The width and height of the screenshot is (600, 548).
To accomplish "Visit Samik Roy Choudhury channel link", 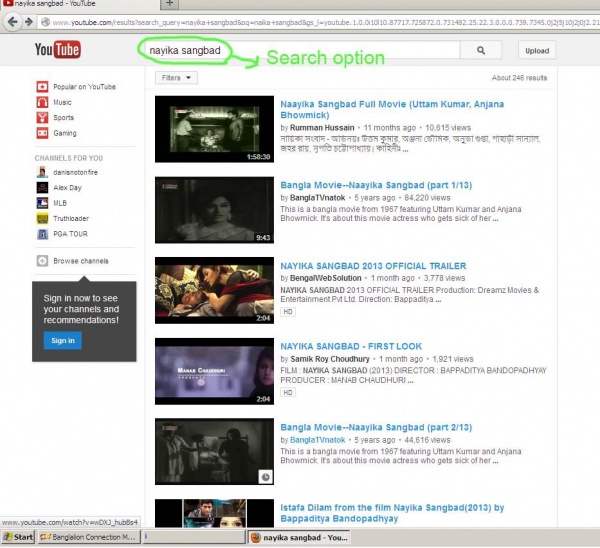I will tap(330, 359).
